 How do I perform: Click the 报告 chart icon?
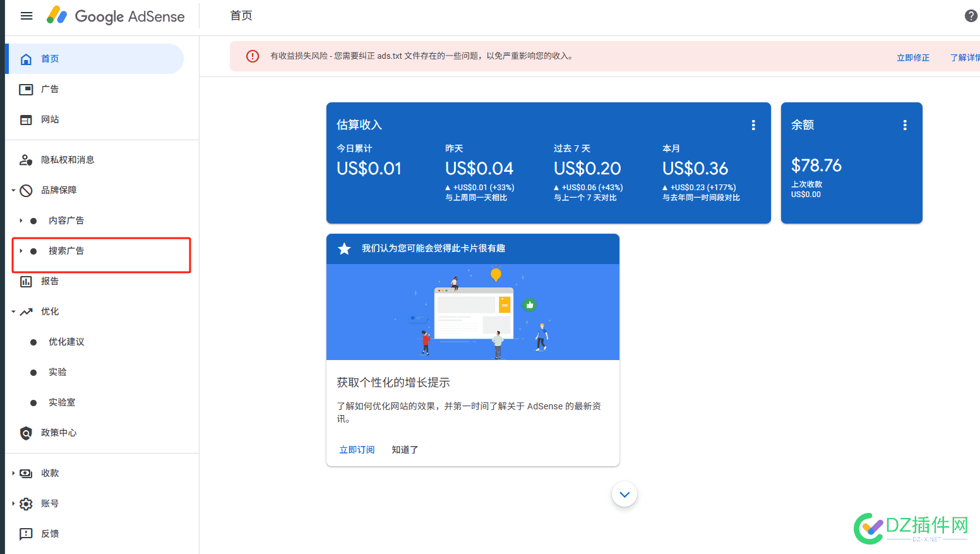click(26, 281)
